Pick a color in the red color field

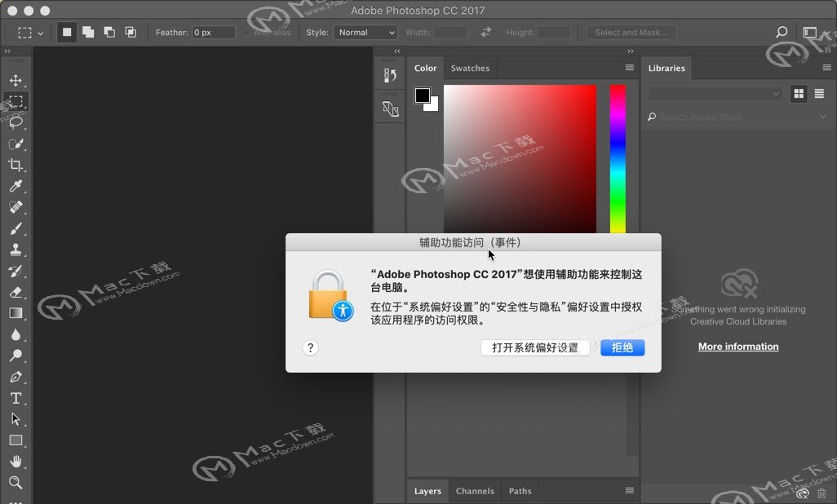(520, 159)
